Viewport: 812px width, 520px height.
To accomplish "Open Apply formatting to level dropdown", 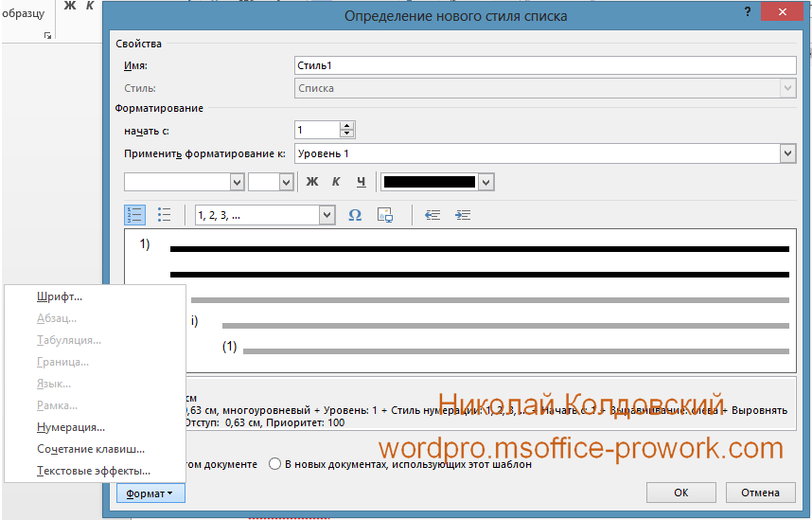I will 787,153.
